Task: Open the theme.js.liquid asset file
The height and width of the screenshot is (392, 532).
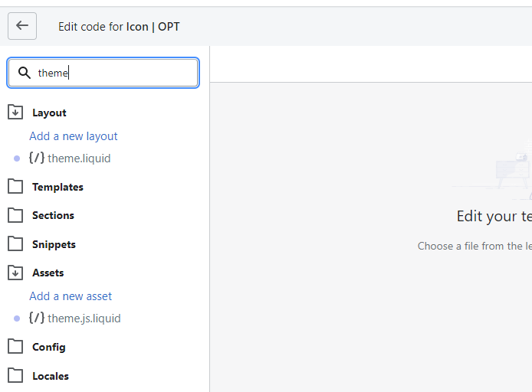Action: pos(84,318)
